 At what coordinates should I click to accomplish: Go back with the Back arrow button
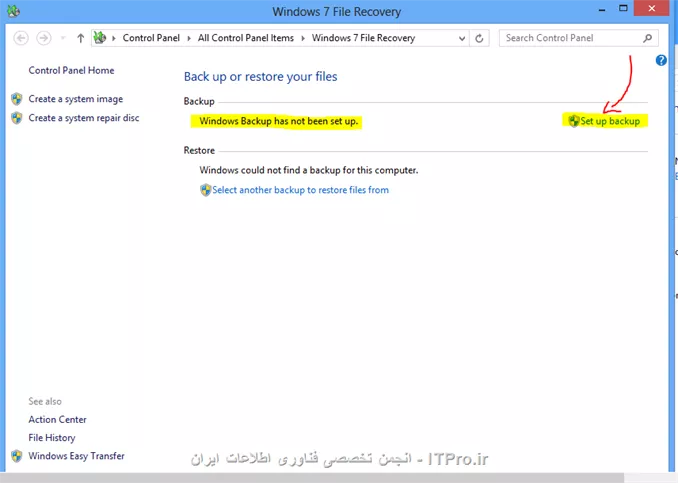21,38
